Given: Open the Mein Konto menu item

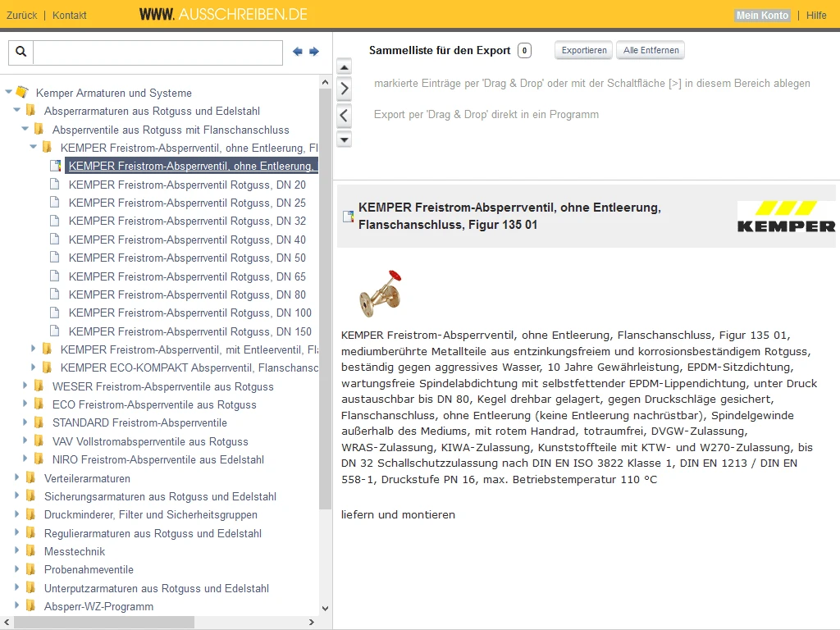Looking at the screenshot, I should 761,15.
